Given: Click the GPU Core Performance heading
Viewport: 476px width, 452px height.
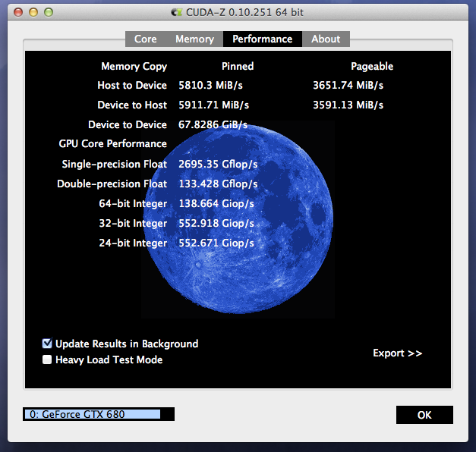Looking at the screenshot, I should point(112,143).
